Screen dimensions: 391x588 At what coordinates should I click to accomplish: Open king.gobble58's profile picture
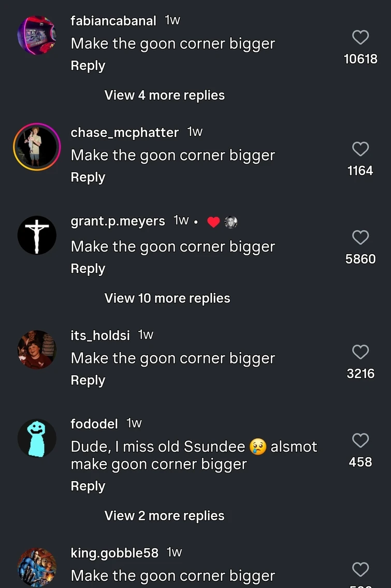click(37, 567)
